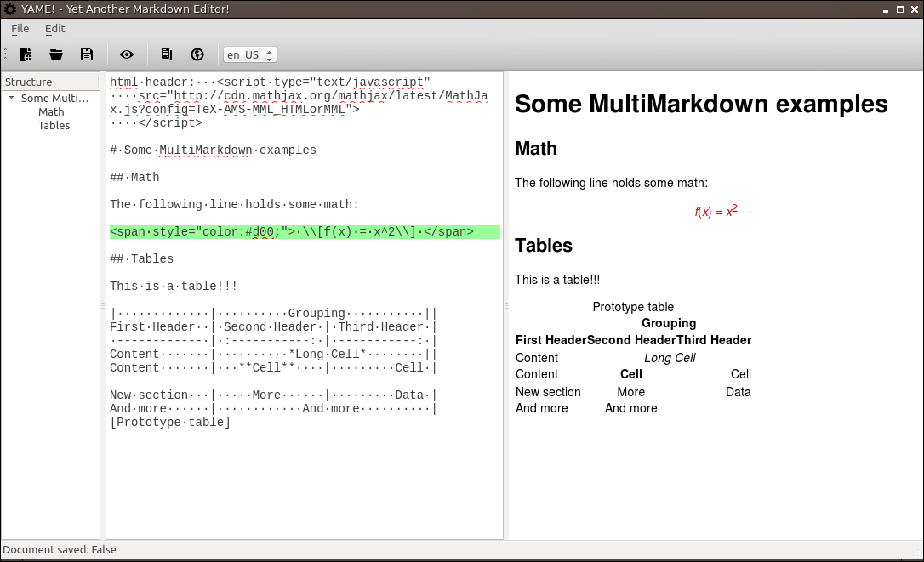The width and height of the screenshot is (924, 562).
Task: Click 'More' cell in preview table
Action: tap(631, 392)
